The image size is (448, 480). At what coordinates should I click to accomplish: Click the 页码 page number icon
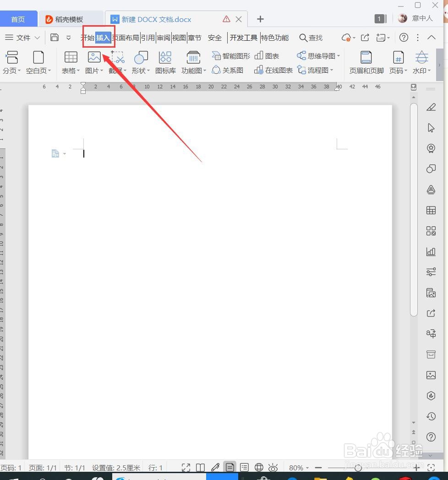398,57
